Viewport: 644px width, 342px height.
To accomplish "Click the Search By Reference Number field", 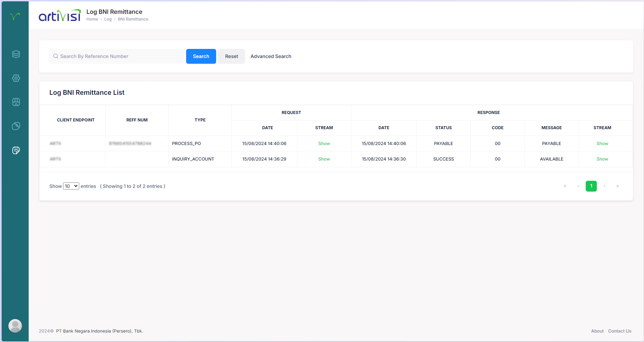I will pyautogui.click(x=116, y=56).
